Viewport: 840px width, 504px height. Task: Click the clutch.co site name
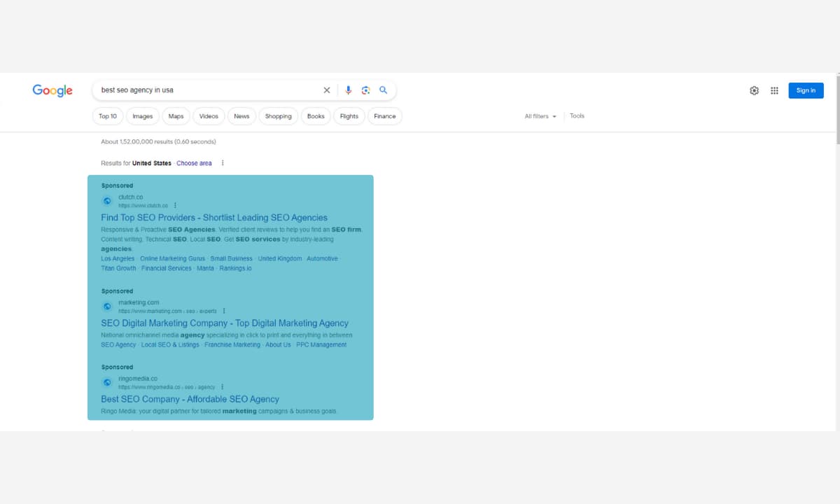(x=131, y=197)
